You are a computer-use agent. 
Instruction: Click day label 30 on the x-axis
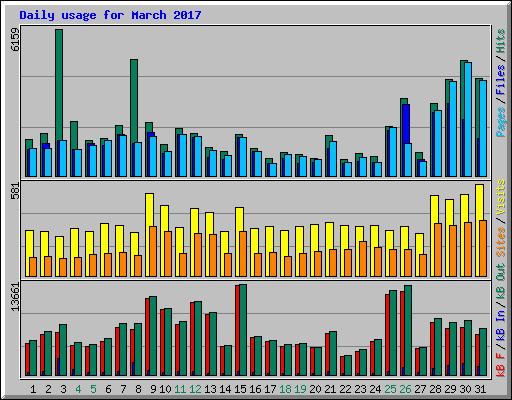pyautogui.click(x=465, y=389)
